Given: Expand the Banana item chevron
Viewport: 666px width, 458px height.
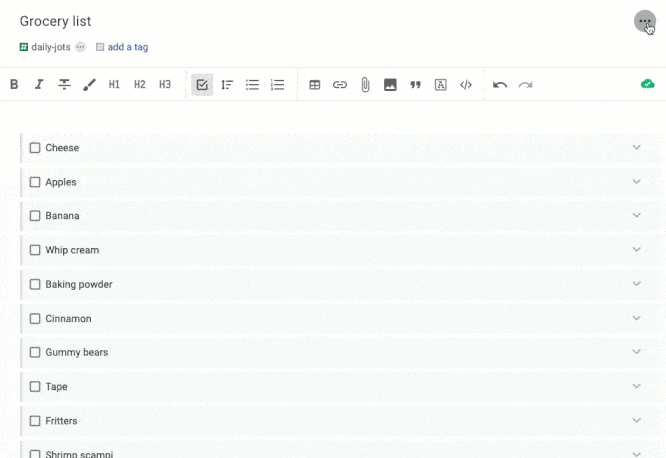Looking at the screenshot, I should coord(636,215).
